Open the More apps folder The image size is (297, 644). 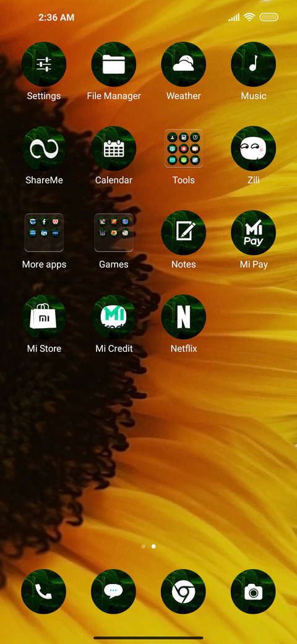(44, 232)
